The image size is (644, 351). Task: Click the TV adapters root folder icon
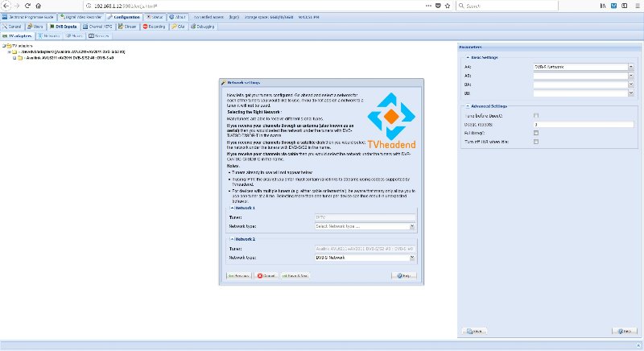point(9,46)
